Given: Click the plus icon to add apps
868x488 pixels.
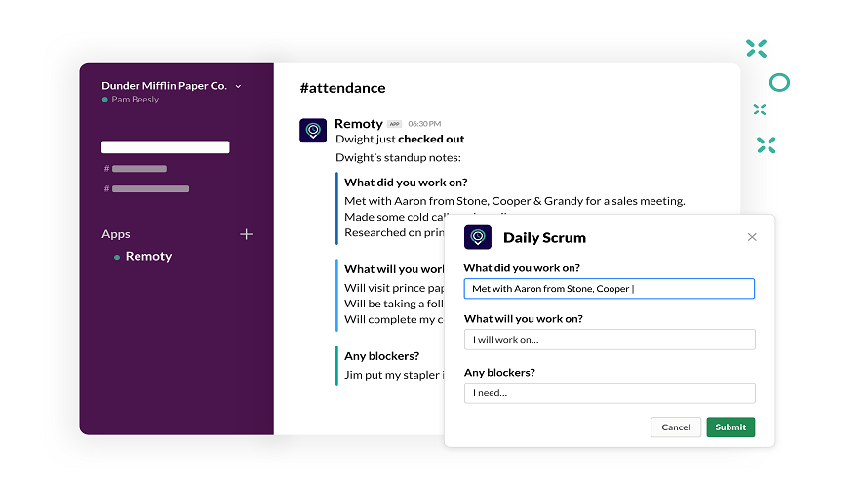Looking at the screenshot, I should [247, 234].
